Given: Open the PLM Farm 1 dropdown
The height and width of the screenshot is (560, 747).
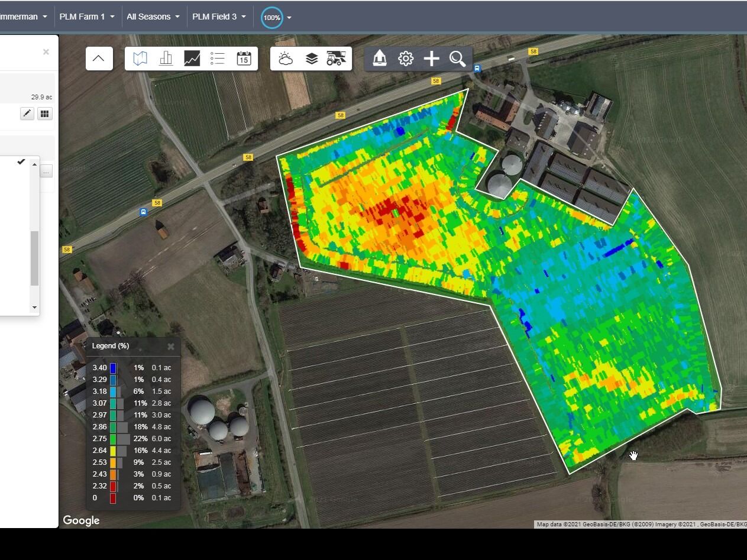Looking at the screenshot, I should [x=87, y=17].
